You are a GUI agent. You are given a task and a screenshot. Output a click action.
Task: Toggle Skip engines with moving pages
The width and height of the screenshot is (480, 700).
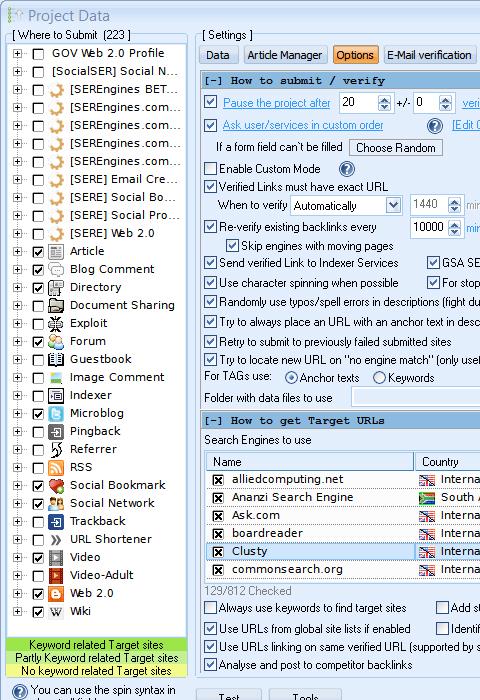tap(232, 245)
